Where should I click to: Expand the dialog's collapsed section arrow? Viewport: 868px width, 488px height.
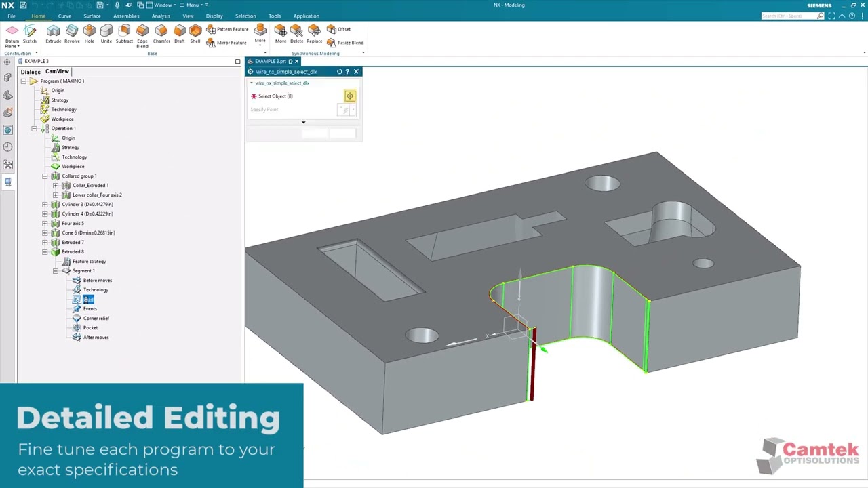click(x=303, y=123)
